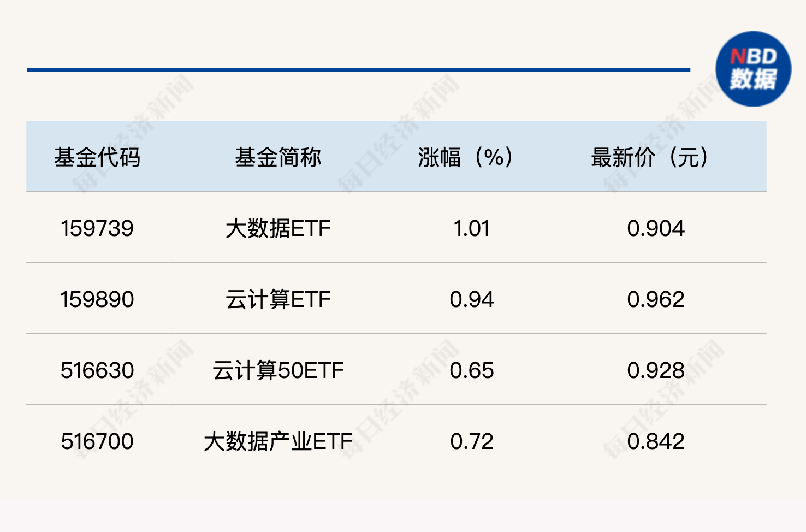Select fund code 159890
The image size is (806, 532).
97,299
